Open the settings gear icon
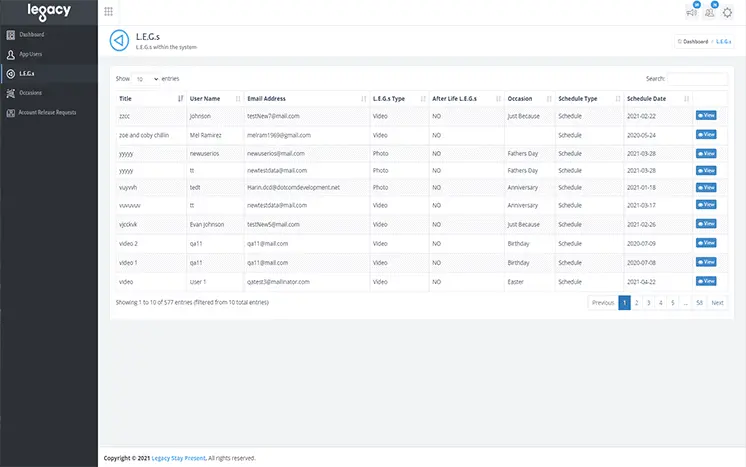 point(728,13)
